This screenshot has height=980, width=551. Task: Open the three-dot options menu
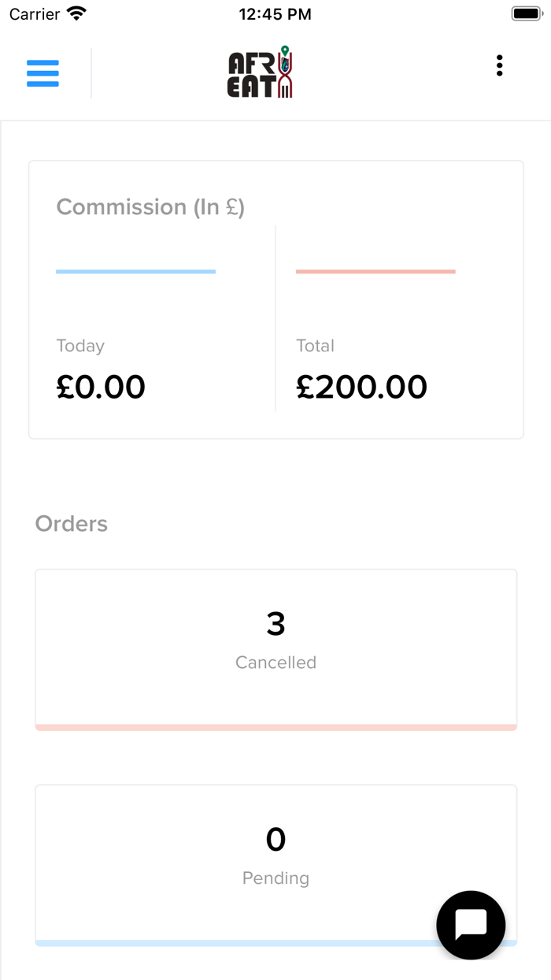coord(499,66)
